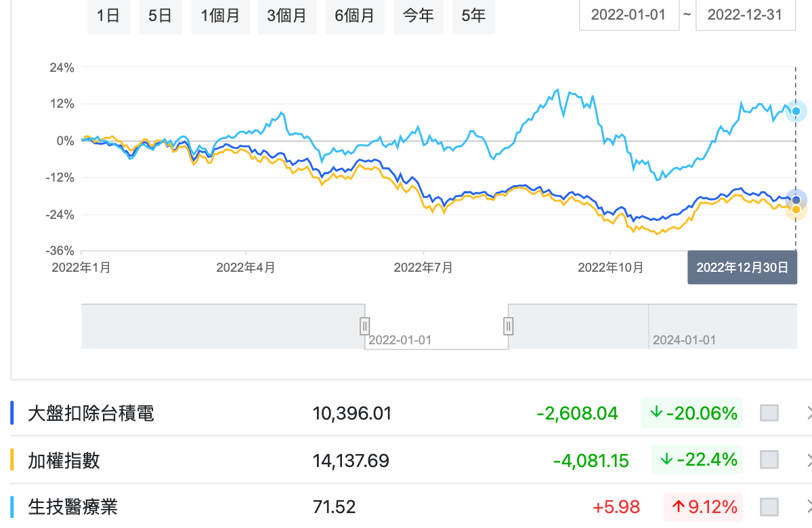Image resolution: width=812 pixels, height=528 pixels.
Task: Toggle checkbox for 生技醫療業 row
Action: [x=769, y=506]
